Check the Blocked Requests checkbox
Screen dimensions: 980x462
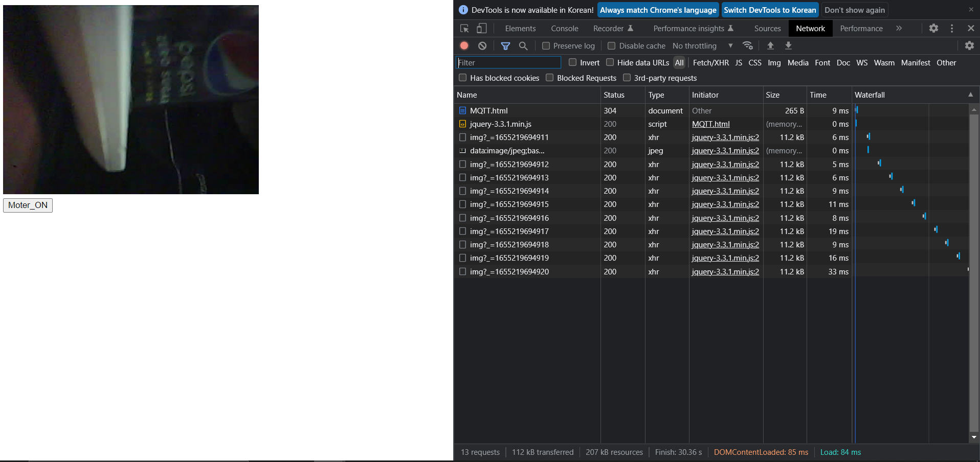coord(549,78)
